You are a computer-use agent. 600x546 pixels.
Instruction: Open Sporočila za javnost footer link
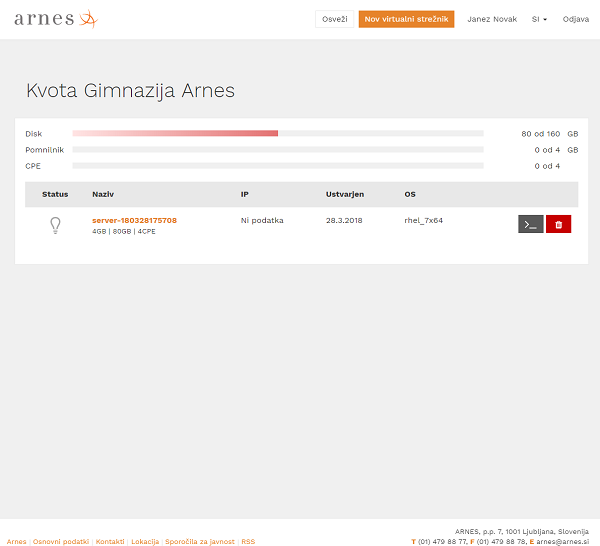(x=200, y=541)
